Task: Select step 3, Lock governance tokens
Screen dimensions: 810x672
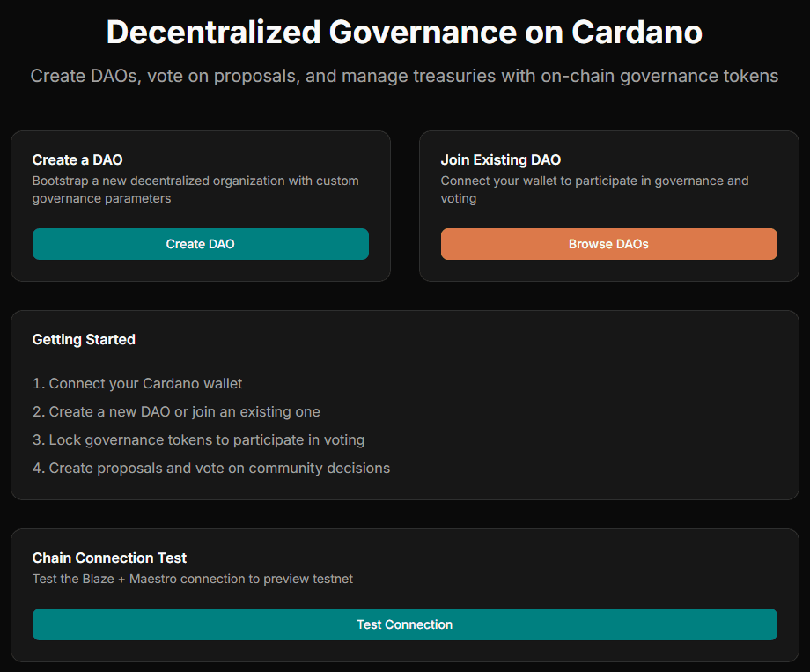Action: coord(198,440)
